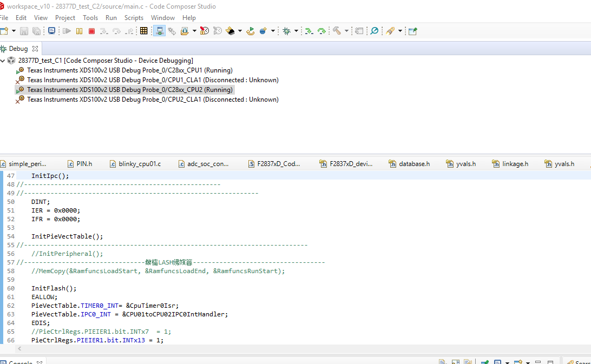Click the Save icon in toolbar
This screenshot has height=364, width=591.
tap(24, 31)
